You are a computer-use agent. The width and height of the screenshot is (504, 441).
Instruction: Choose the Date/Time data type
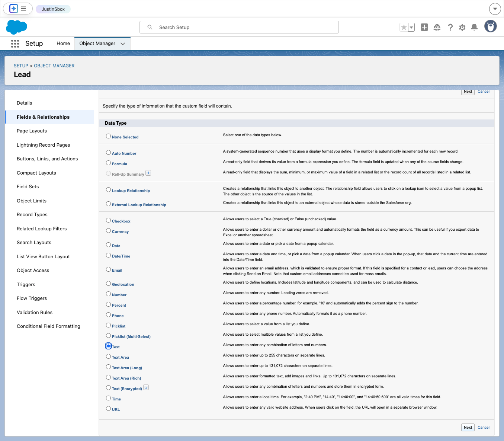[108, 255]
